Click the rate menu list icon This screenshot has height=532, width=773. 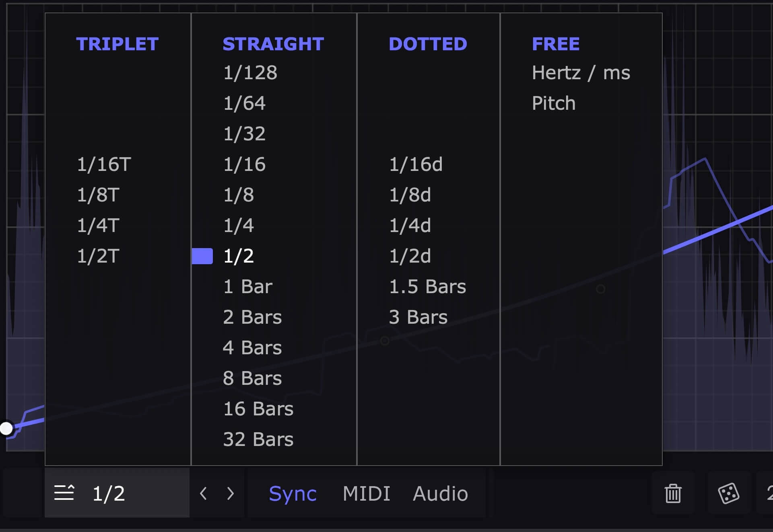64,493
